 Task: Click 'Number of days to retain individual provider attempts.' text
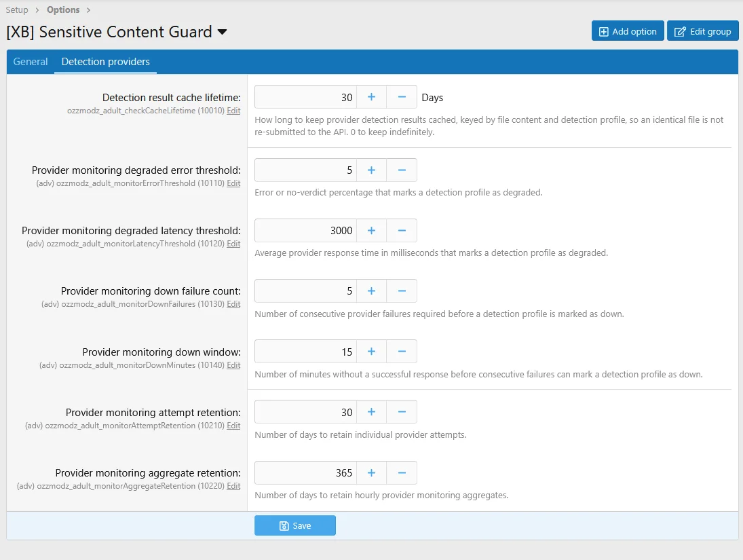coord(360,435)
